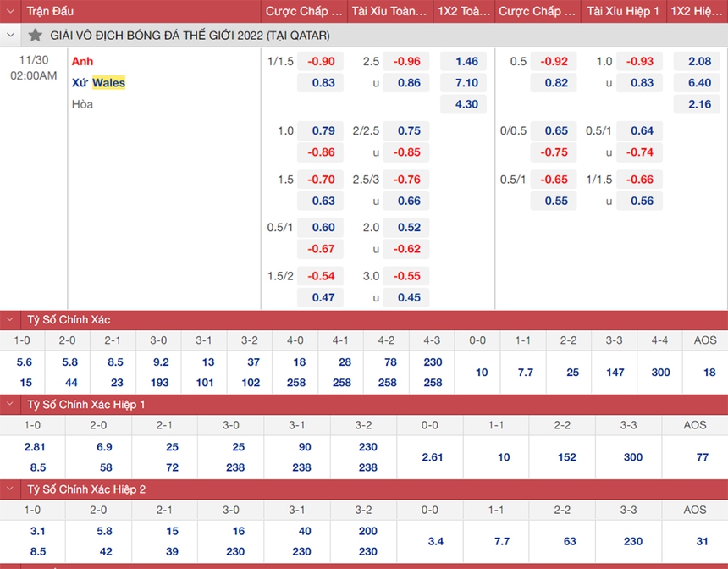
Task: Collapse the tournament group chevron
Action: coord(9,36)
